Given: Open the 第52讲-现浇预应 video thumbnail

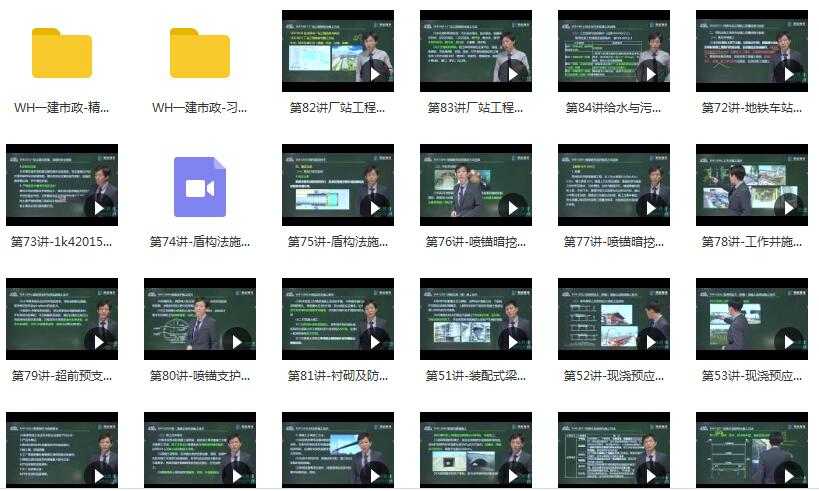Looking at the screenshot, I should click(x=614, y=319).
